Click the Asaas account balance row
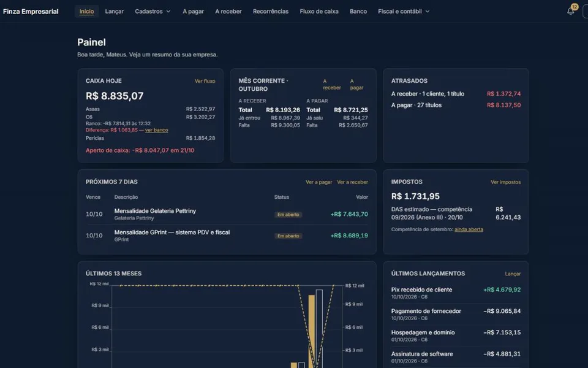The image size is (588, 368). pos(151,109)
